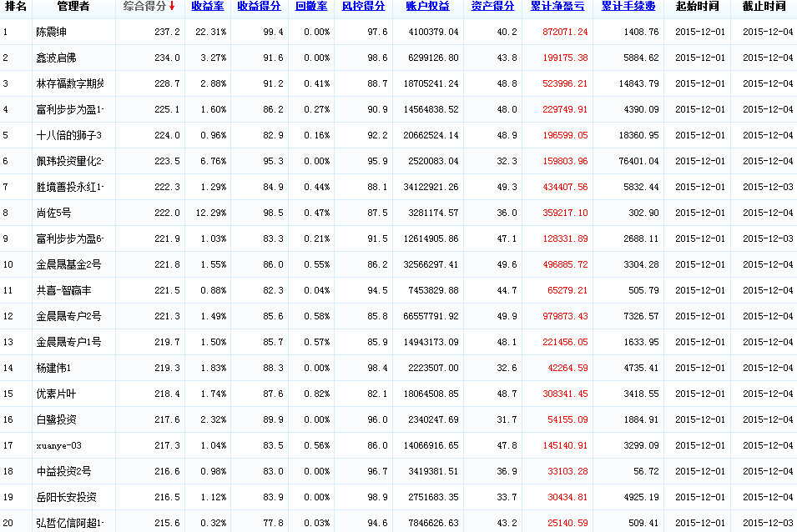This screenshot has width=797, height=532.
Task: Select manager 陈震坤 in rank 1
Action: click(x=52, y=32)
